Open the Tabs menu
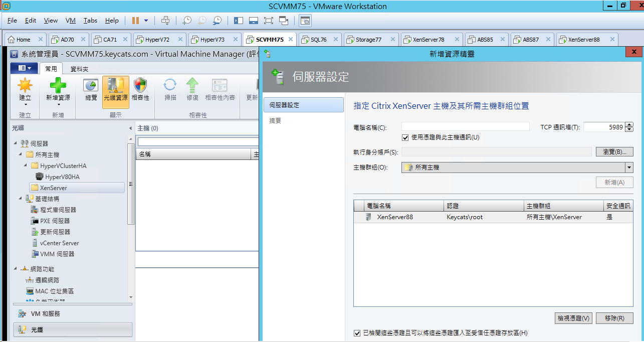 91,21
